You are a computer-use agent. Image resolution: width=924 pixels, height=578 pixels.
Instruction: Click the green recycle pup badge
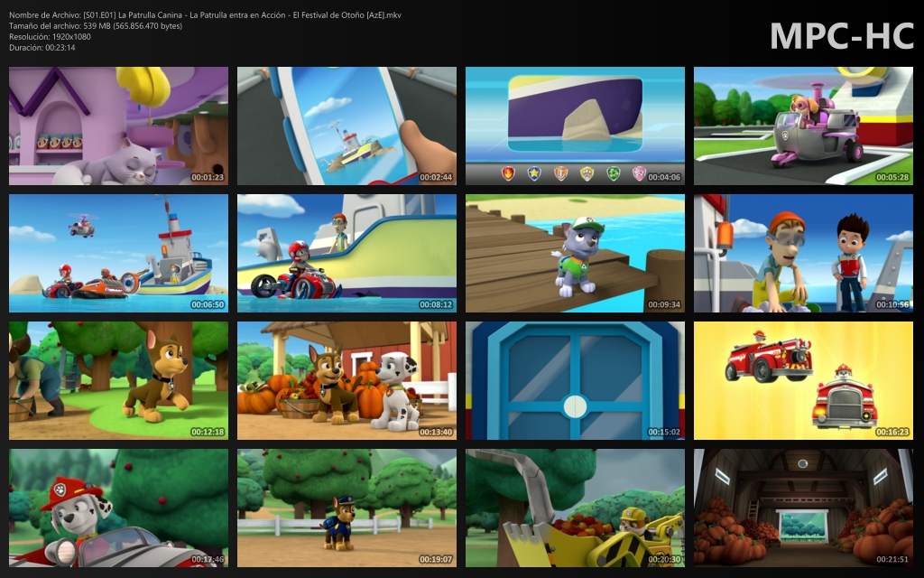click(614, 173)
